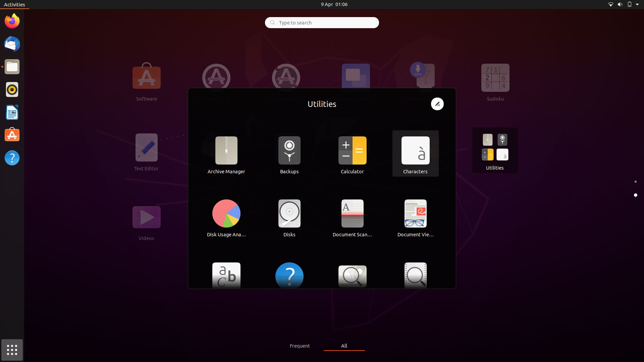This screenshot has width=644, height=362.
Task: Open the Fonts utility
Action: coord(226,276)
